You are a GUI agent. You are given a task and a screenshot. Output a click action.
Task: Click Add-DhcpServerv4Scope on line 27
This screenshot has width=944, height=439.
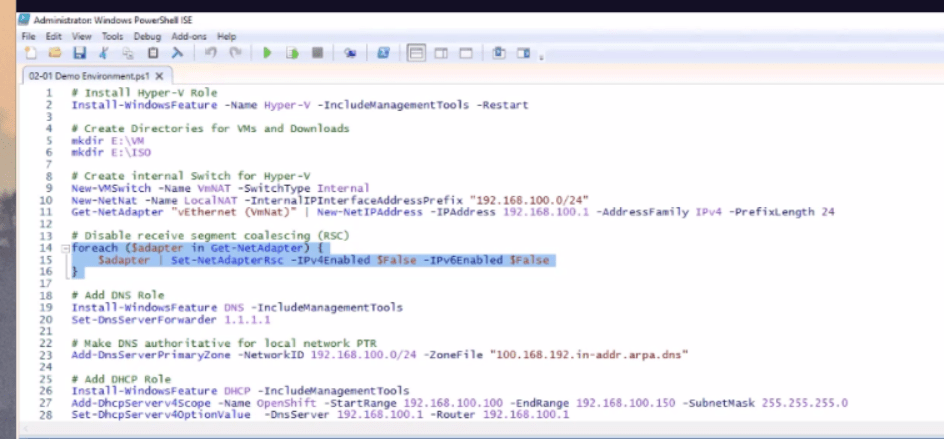[x=141, y=403]
